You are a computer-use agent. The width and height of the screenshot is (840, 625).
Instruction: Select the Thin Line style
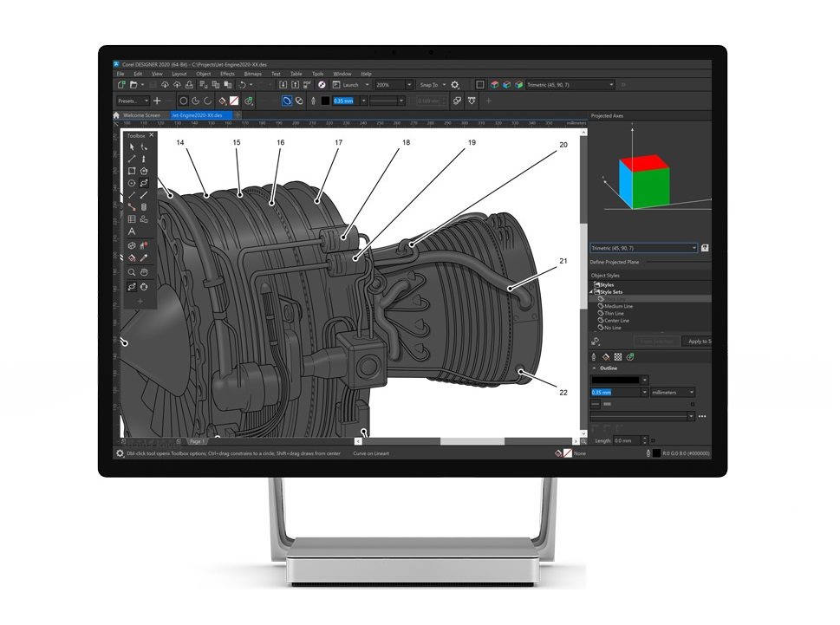click(614, 313)
